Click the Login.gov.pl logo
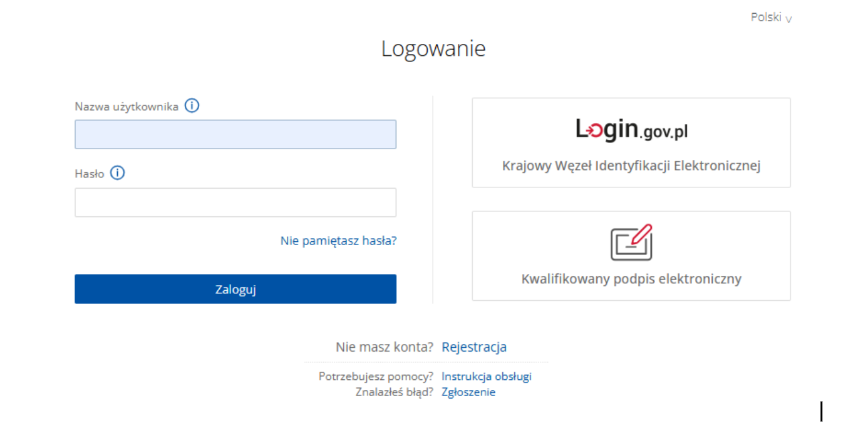Viewport: 868px width, 435px height. 631,130
